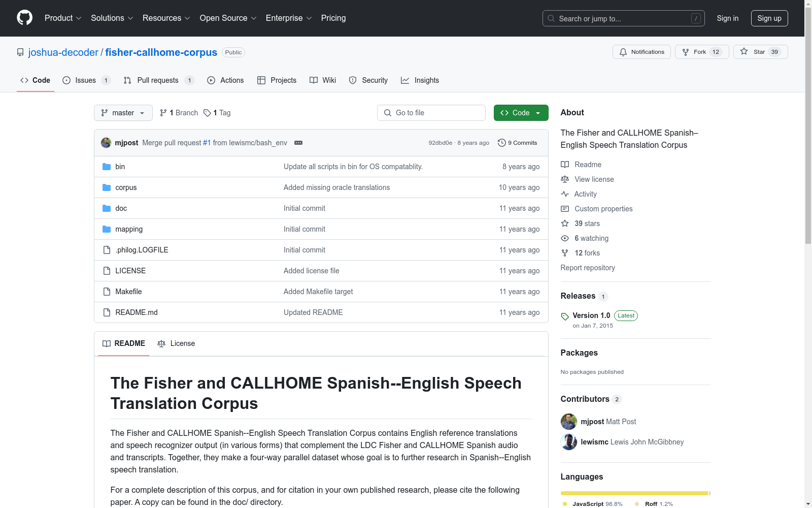Expand the Open Source menu
This screenshot has height=508, width=812.
[228, 18]
